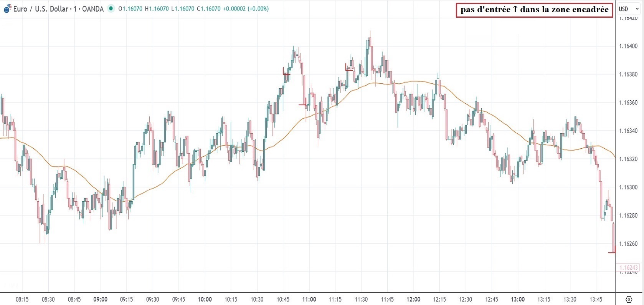Click the 11:30 time axis label

tap(362, 299)
